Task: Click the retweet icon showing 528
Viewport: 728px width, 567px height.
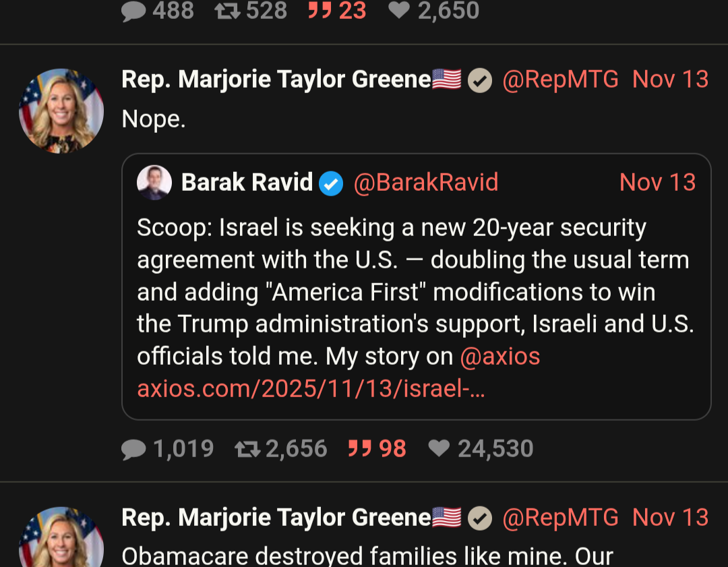Action: point(227,11)
